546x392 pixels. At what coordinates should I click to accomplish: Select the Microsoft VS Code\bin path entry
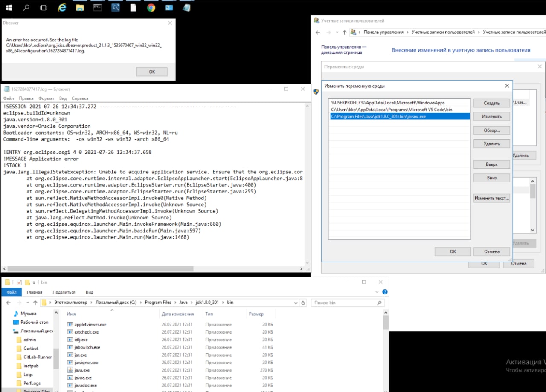tap(400, 110)
